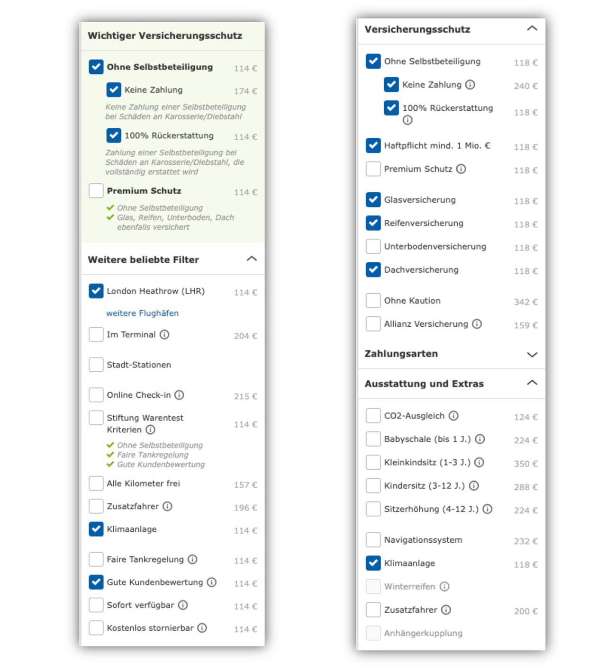Open info icon next to Online Check-in
This screenshot has width=616, height=672.
coord(179,395)
